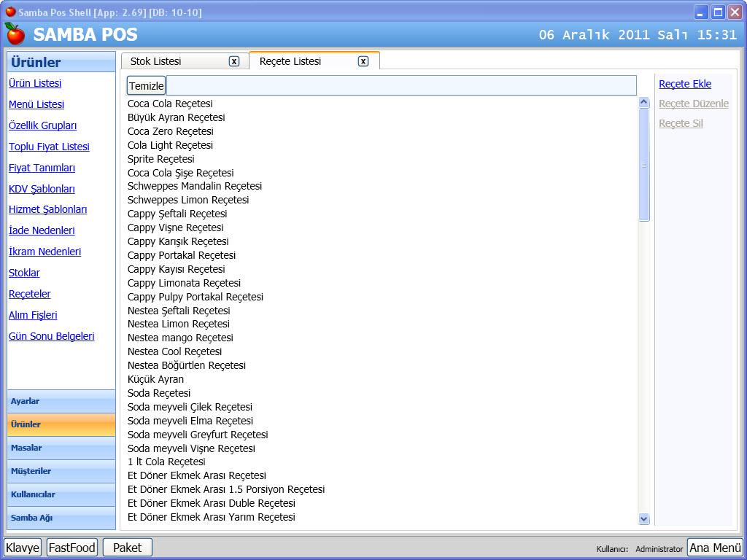The width and height of the screenshot is (747, 560).
Task: Close the Reçete Listesi tab
Action: click(x=363, y=61)
